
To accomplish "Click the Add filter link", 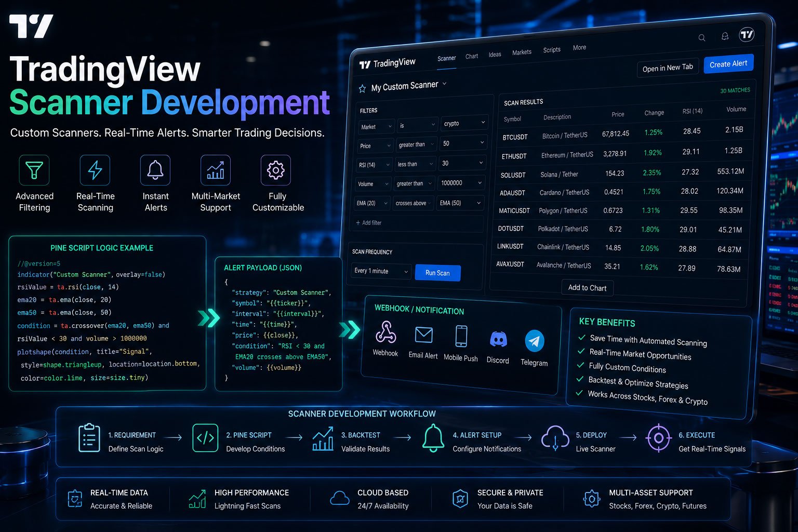I will pos(369,223).
